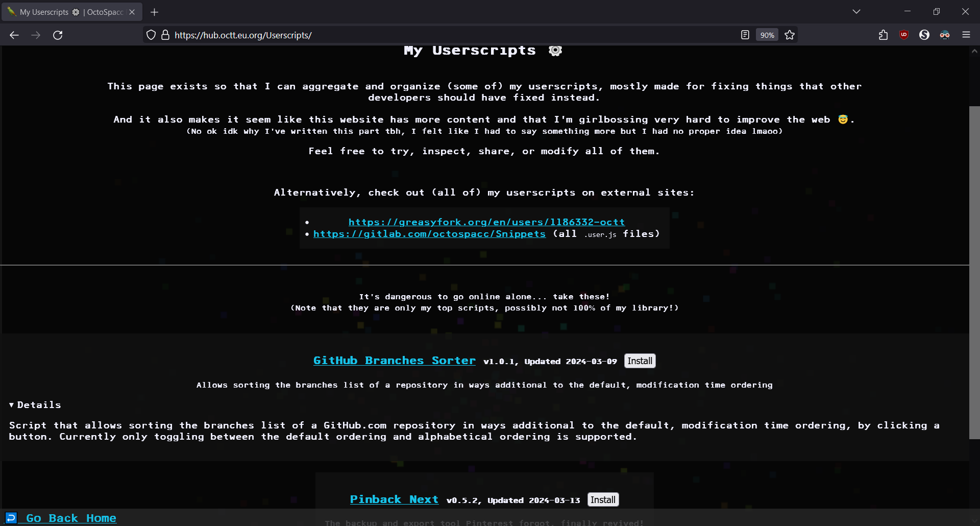The image size is (980, 526).
Task: Open the greasyfork.org user profile link
Action: click(486, 222)
